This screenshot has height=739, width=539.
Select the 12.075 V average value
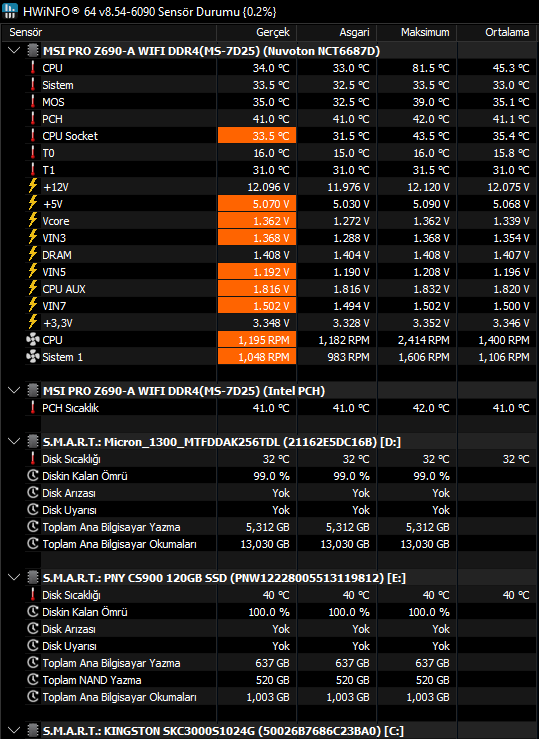(508, 187)
